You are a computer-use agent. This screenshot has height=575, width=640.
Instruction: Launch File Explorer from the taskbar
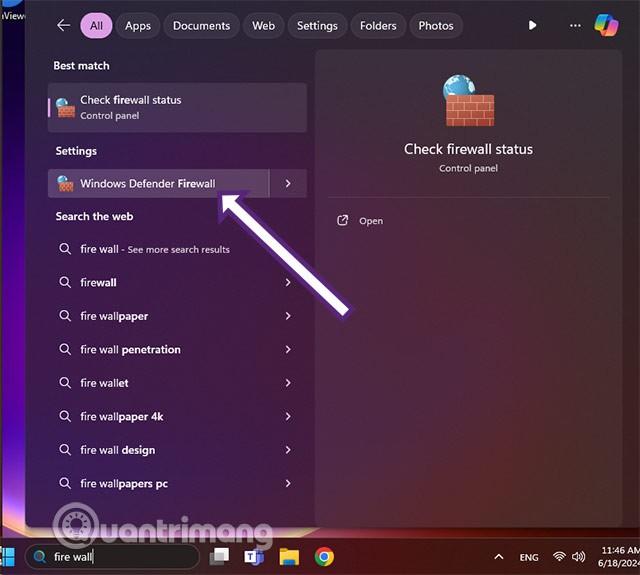289,557
